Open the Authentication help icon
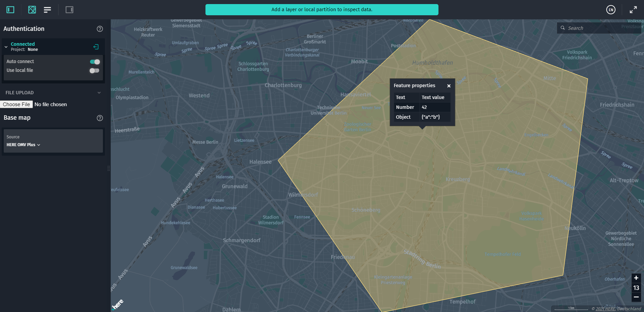Image resolution: width=644 pixels, height=312 pixels. tap(100, 29)
